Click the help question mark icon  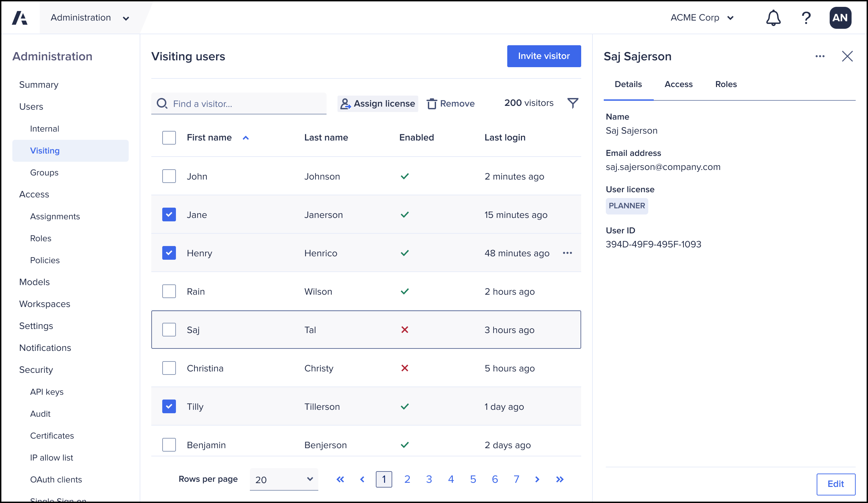pyautogui.click(x=806, y=17)
